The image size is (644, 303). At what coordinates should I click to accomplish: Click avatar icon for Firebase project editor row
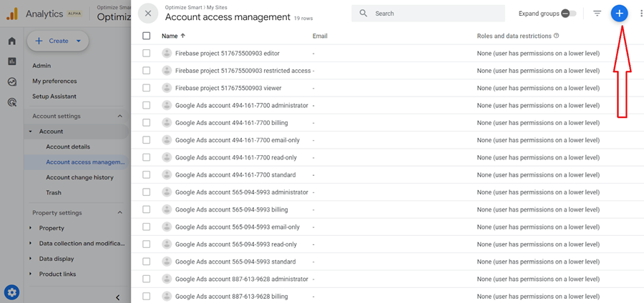tap(167, 54)
